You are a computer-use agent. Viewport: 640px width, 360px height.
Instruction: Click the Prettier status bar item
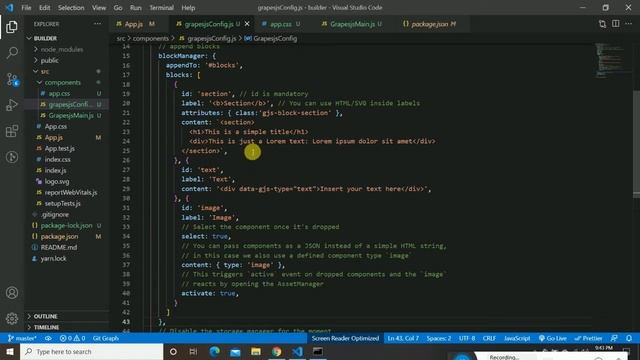tap(588, 338)
